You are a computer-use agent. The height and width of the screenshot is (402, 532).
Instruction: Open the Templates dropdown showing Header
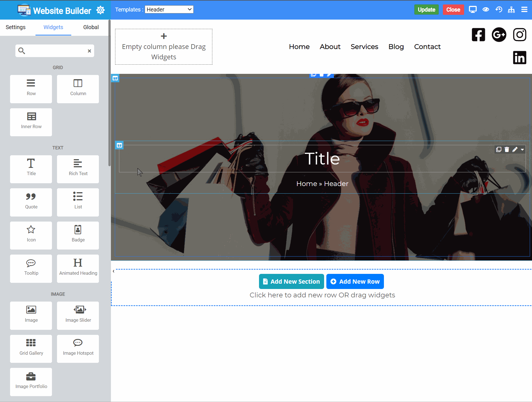coord(169,10)
